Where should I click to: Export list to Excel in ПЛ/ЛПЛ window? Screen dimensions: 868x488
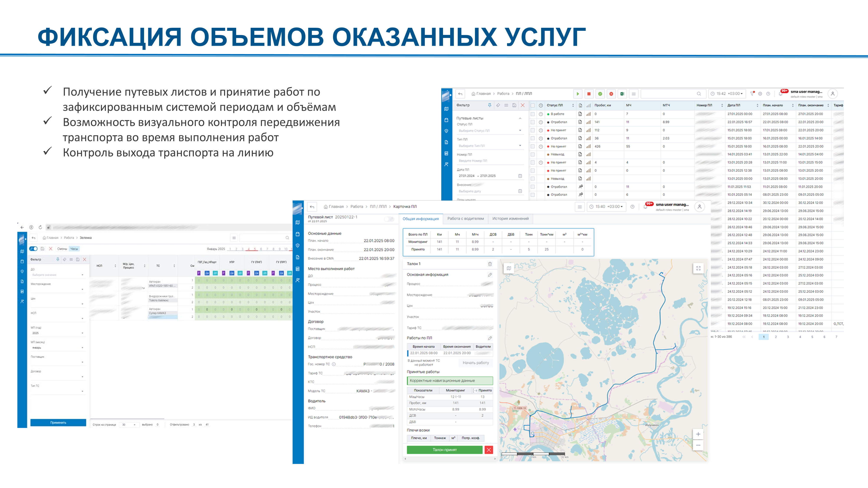tap(622, 94)
